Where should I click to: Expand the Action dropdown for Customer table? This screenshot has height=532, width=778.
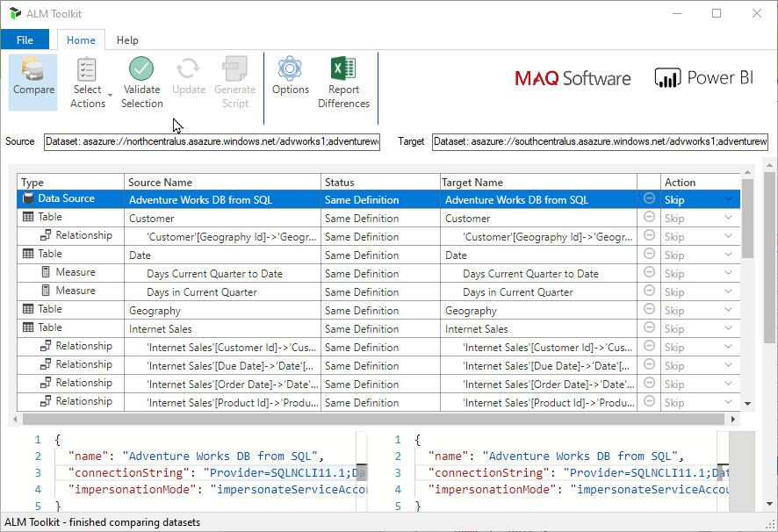(728, 218)
